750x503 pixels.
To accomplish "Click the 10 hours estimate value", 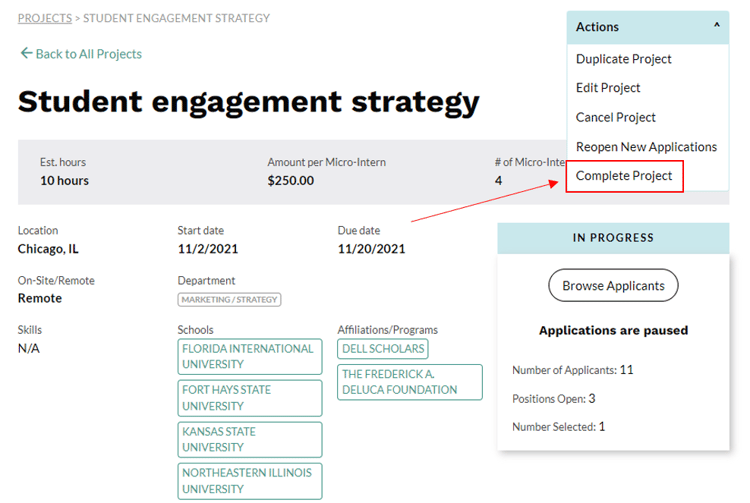I will 65,181.
